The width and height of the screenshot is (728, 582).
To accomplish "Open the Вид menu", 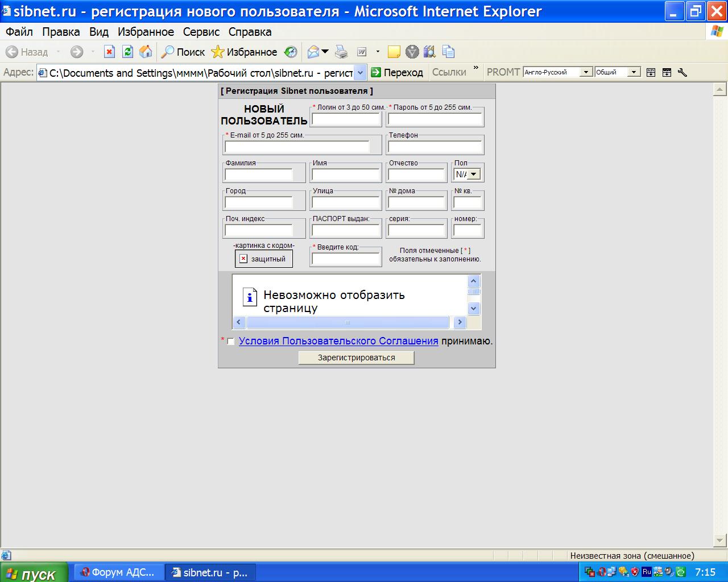I will click(x=99, y=32).
